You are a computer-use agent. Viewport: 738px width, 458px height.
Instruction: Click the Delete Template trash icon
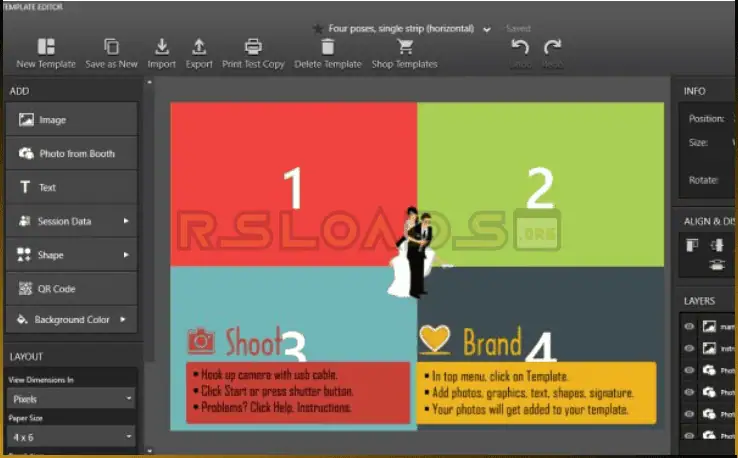tap(328, 47)
